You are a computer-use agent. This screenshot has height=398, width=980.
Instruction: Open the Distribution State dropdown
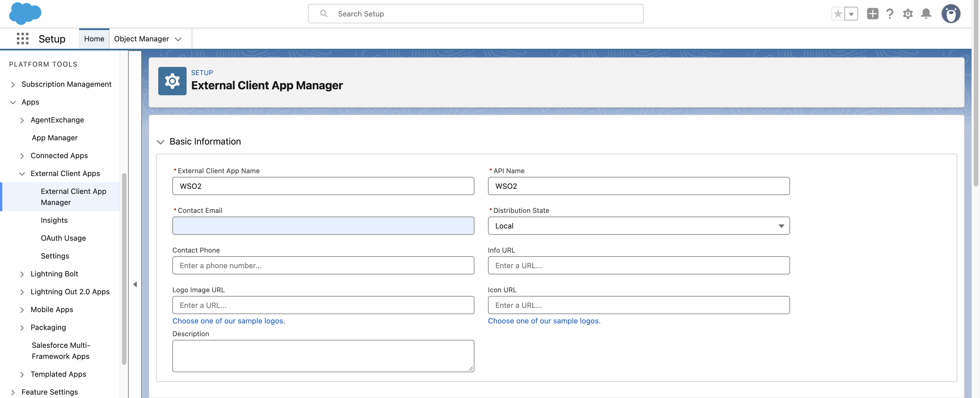coord(638,225)
